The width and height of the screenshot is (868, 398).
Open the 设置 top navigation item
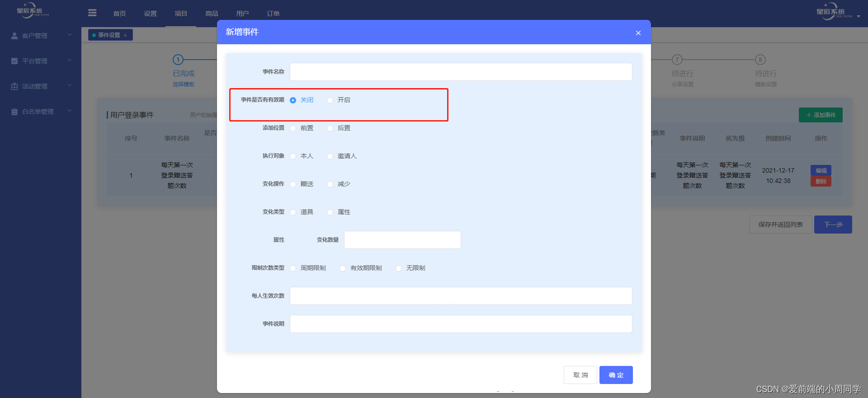(x=150, y=14)
